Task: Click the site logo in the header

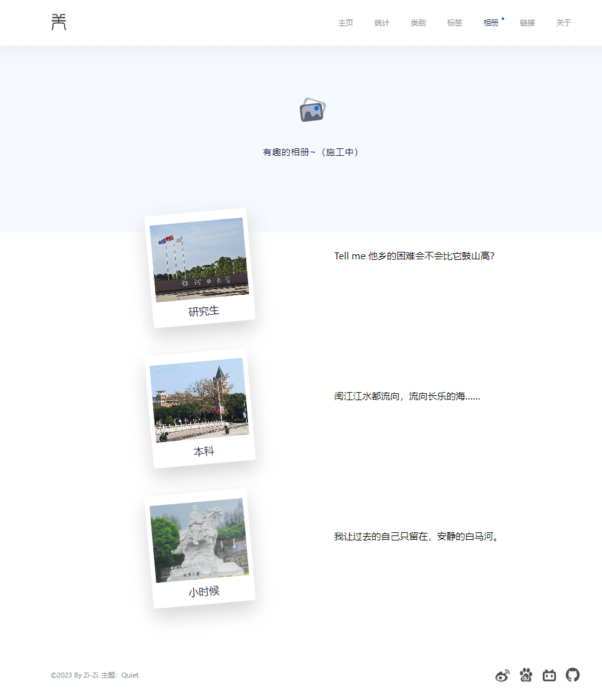Action: point(59,22)
